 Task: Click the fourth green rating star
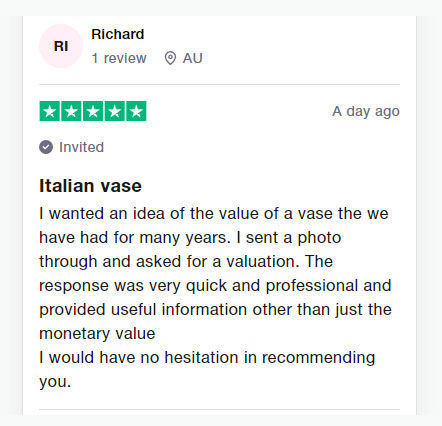(115, 111)
